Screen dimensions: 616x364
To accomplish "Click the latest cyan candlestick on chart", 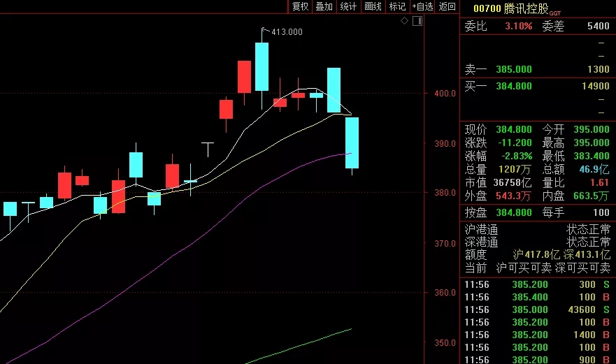I will [352, 143].
